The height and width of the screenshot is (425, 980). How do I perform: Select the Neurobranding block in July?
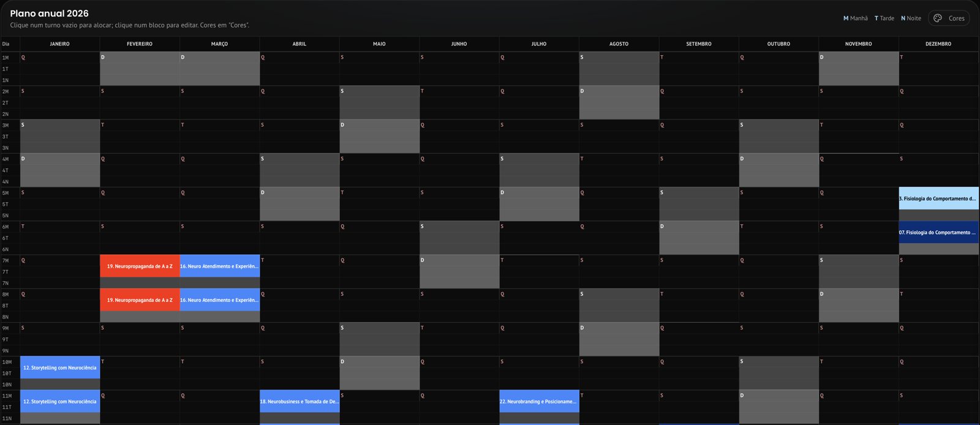[x=539, y=402]
